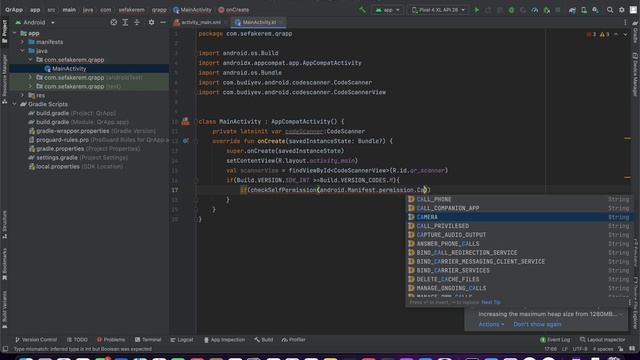Click Collapse All in Project panel
640x360 pixels.
tap(137, 22)
